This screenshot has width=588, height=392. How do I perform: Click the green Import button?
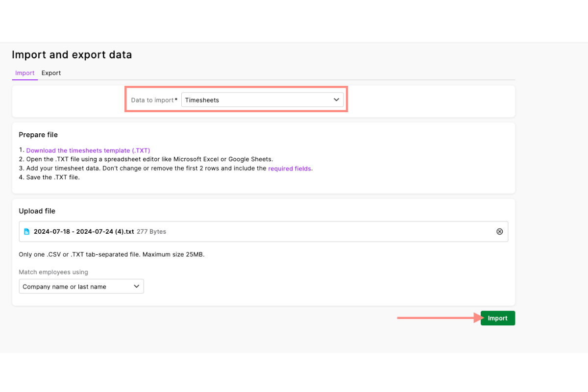[497, 318]
